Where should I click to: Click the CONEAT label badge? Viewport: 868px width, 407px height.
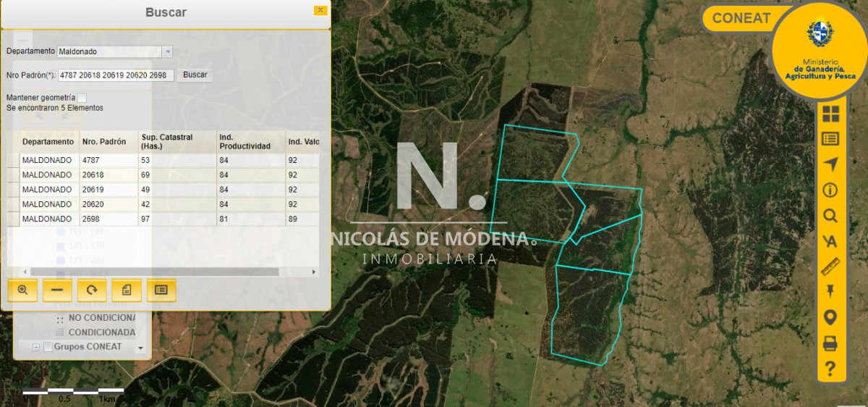741,18
